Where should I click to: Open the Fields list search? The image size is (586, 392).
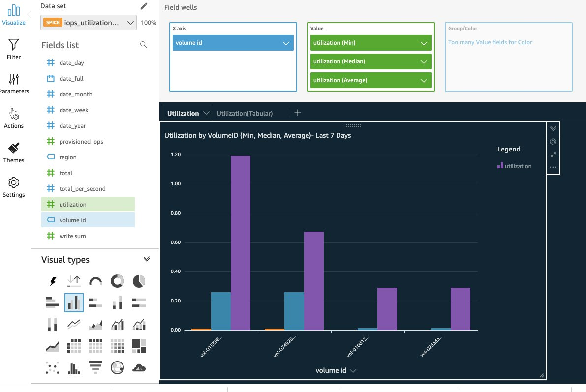click(143, 44)
